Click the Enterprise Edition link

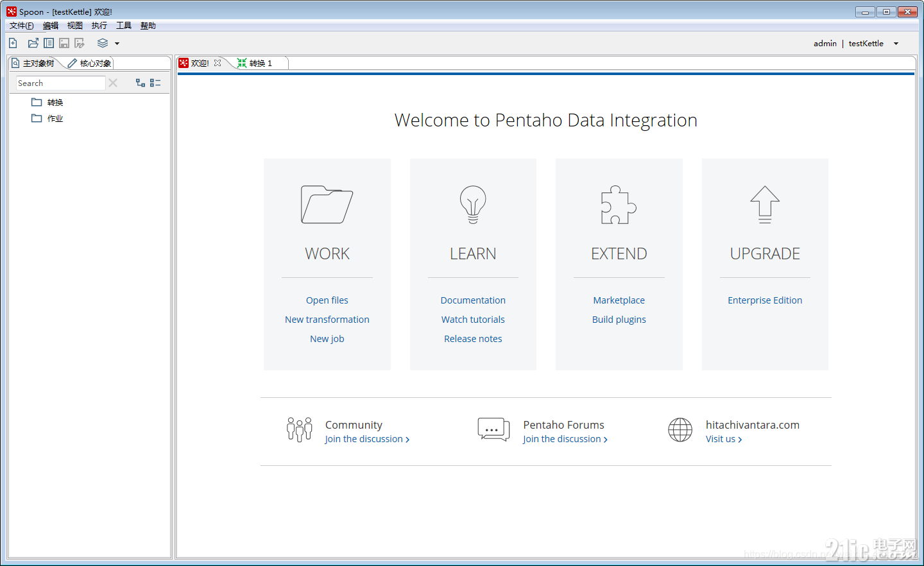tap(765, 300)
